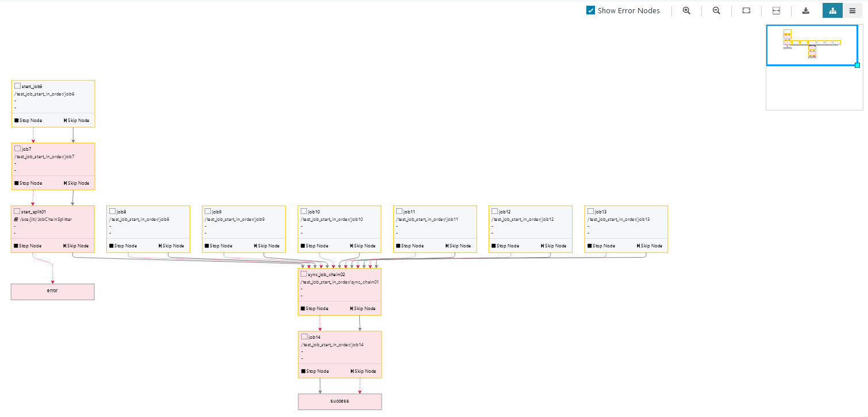Click the minimap overview thumbnail
The width and height of the screenshot is (868, 417).
click(812, 46)
